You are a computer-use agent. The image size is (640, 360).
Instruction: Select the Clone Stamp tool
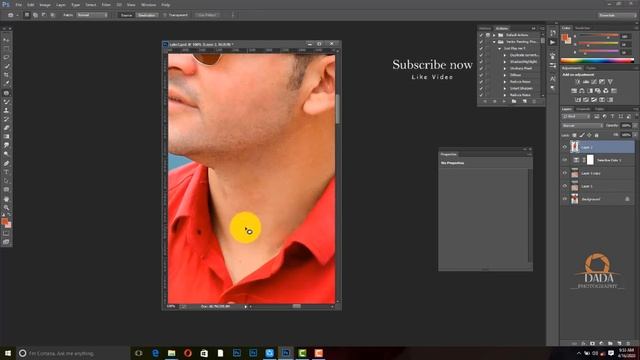(x=6, y=110)
